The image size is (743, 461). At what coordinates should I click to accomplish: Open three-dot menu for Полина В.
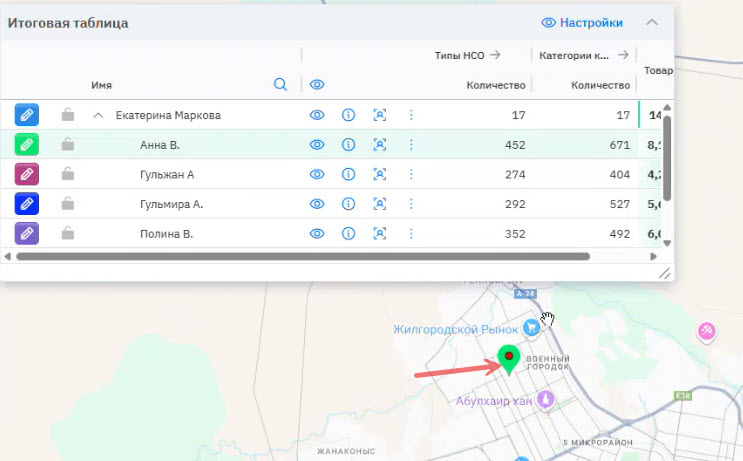point(411,234)
